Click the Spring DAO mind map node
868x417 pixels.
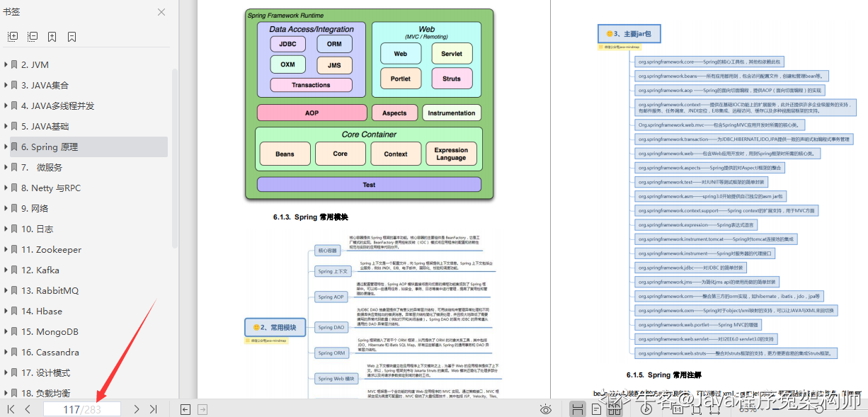click(x=331, y=327)
